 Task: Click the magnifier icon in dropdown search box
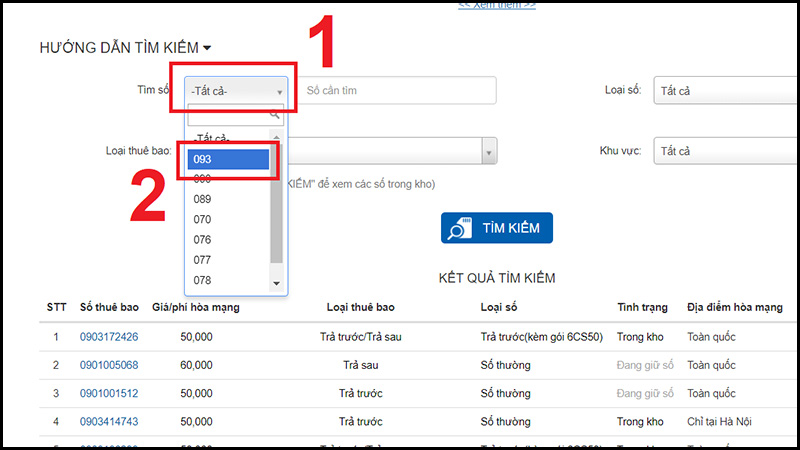point(275,115)
